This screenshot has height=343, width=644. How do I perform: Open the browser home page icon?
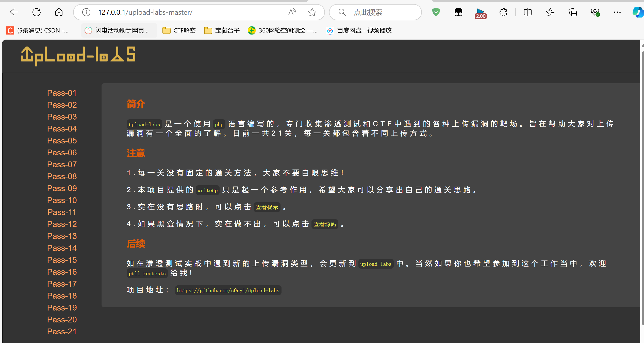pyautogui.click(x=59, y=12)
